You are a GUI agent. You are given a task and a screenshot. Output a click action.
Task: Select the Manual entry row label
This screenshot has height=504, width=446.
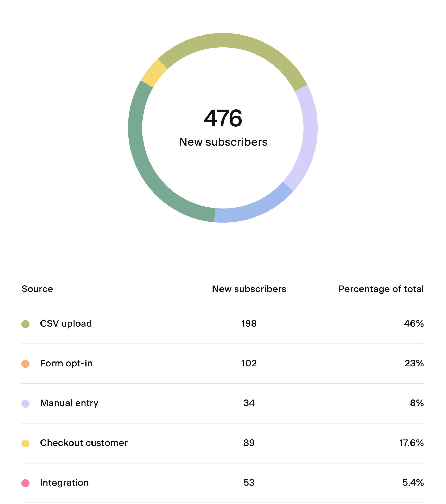pyautogui.click(x=69, y=403)
